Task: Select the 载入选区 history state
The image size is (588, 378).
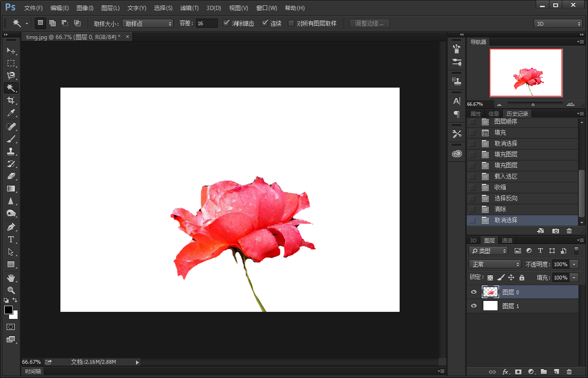Action: 506,176
